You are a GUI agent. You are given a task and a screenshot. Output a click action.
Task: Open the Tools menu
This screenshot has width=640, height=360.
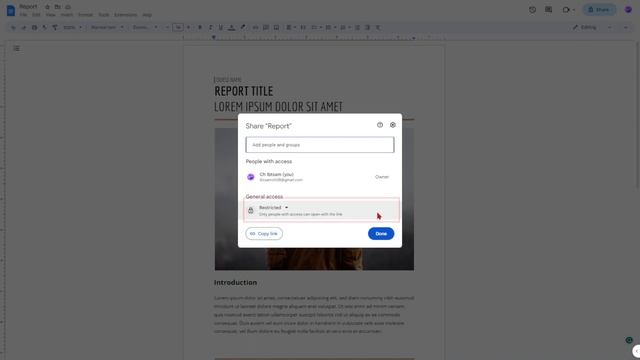pyautogui.click(x=104, y=15)
